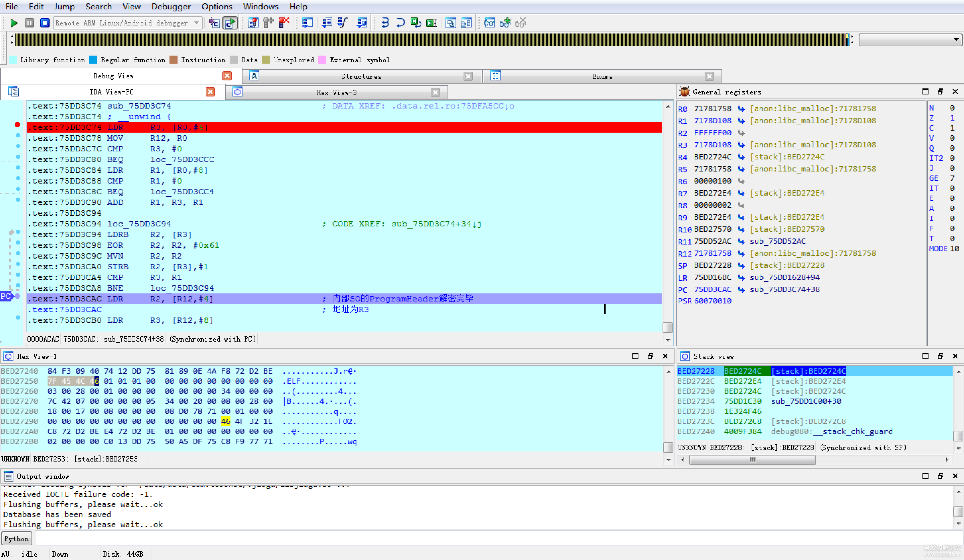Expand the empty combo box beside navigation band
The width and height of the screenshot is (964, 560).
[x=956, y=40]
